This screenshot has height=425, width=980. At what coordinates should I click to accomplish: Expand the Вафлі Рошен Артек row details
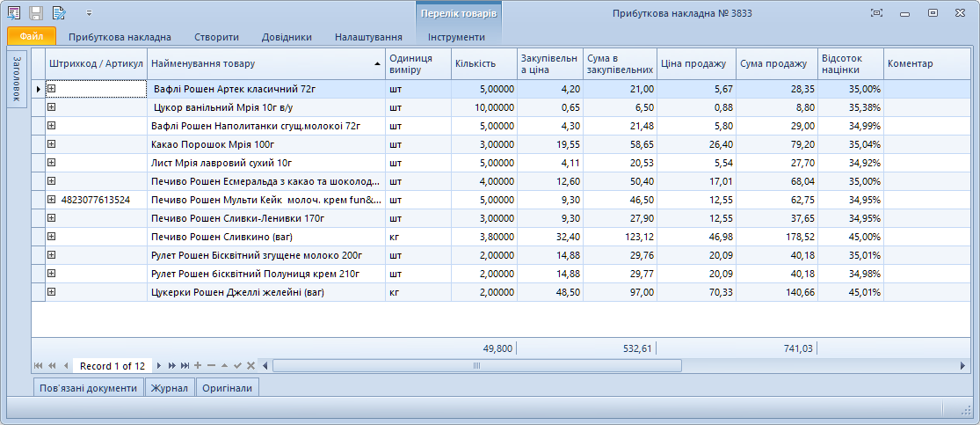click(51, 89)
